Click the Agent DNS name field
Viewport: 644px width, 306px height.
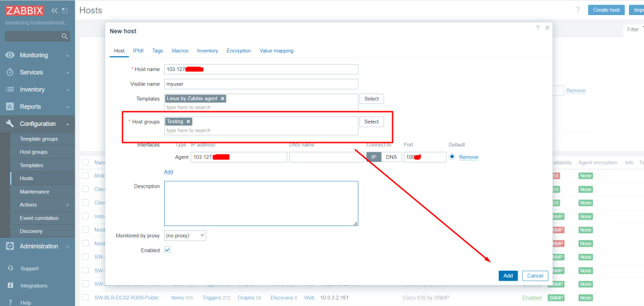tap(326, 157)
